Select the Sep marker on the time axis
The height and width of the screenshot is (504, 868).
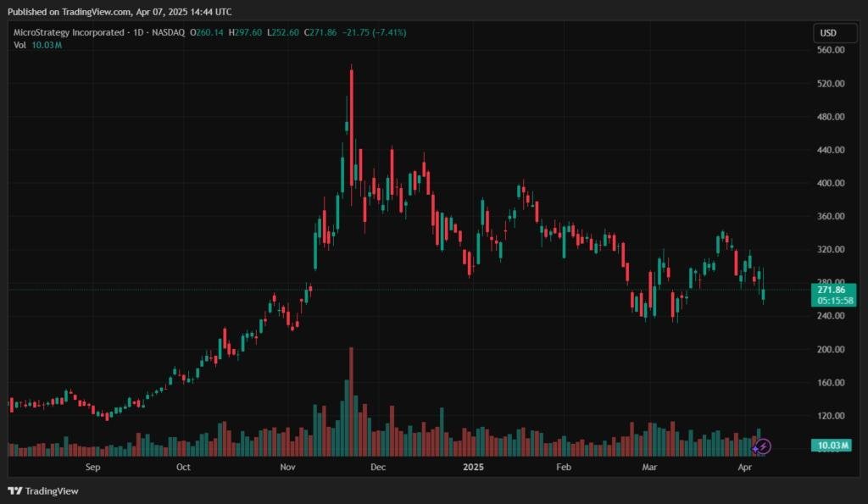[92, 467]
